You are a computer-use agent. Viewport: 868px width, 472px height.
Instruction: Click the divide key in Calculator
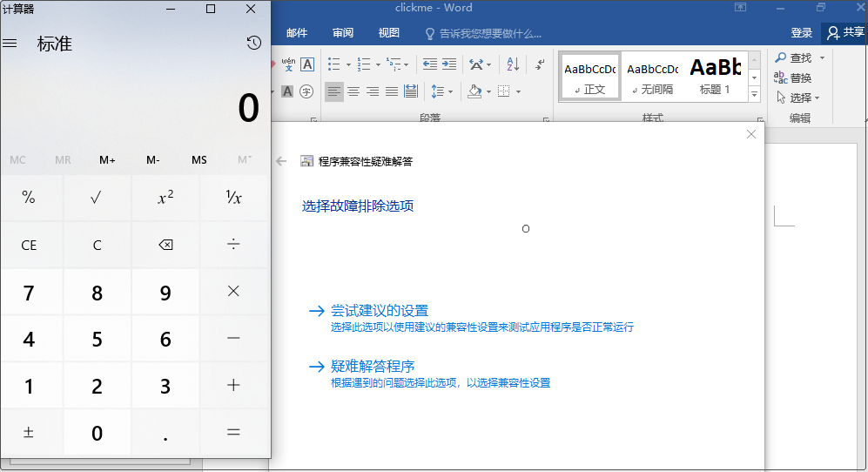click(x=233, y=245)
